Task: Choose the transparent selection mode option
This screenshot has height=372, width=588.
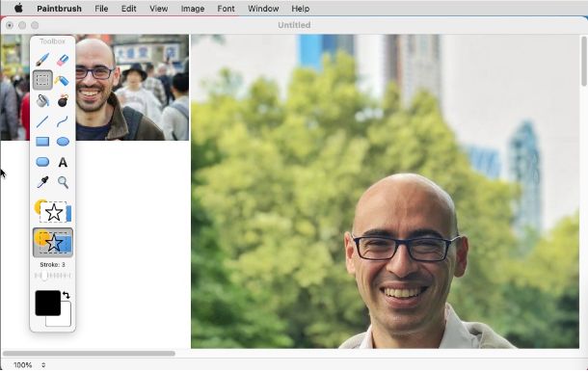Action: point(53,242)
